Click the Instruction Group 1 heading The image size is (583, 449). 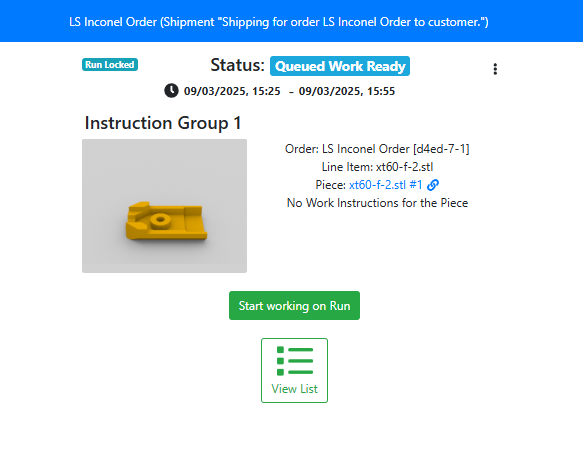pyautogui.click(x=163, y=123)
